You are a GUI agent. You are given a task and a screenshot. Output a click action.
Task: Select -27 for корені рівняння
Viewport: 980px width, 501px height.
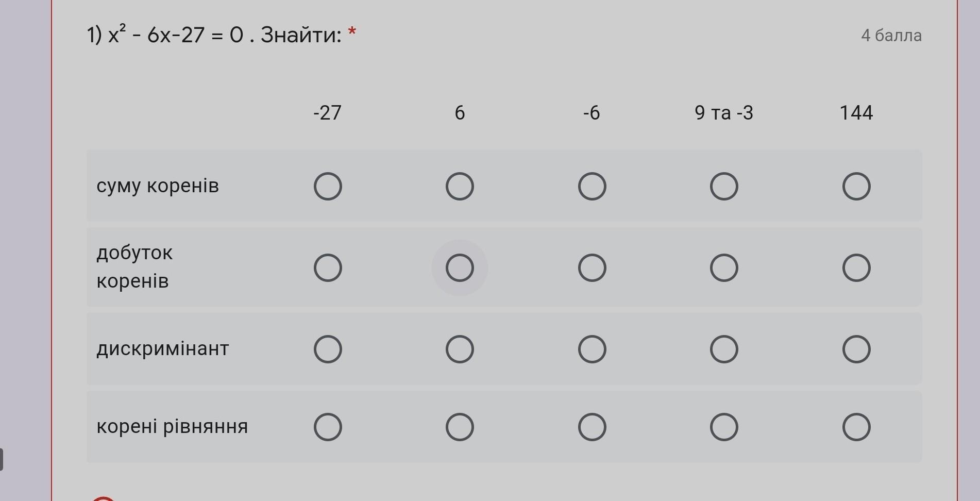coord(328,427)
